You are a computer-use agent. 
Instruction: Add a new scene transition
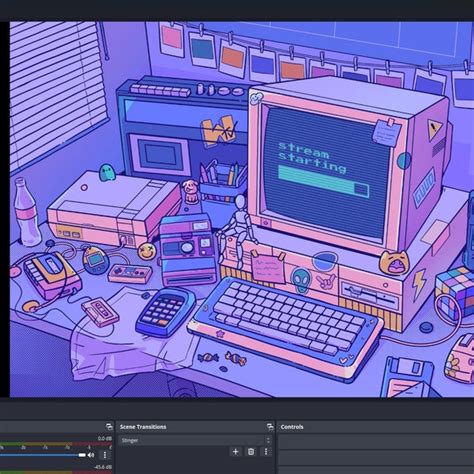click(x=235, y=452)
